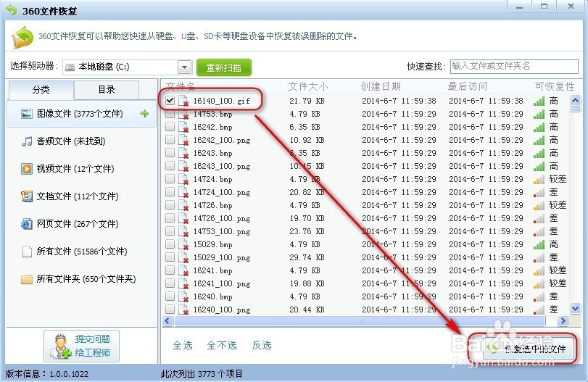The width and height of the screenshot is (588, 382).
Task: Click file icon of 16241.bmp
Action: pos(183,271)
